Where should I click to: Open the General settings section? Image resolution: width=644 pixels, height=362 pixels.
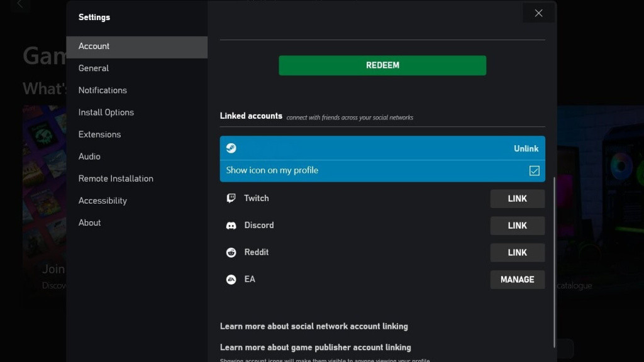click(94, 69)
